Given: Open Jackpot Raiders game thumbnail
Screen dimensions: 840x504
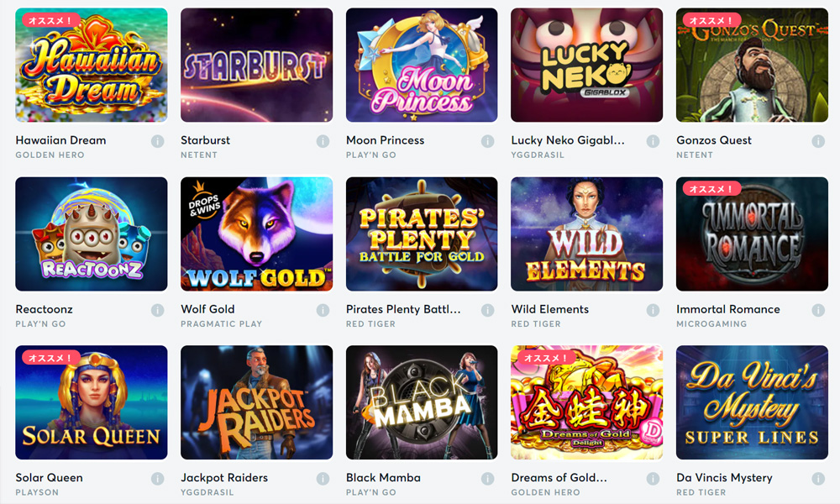Looking at the screenshot, I should [x=256, y=402].
